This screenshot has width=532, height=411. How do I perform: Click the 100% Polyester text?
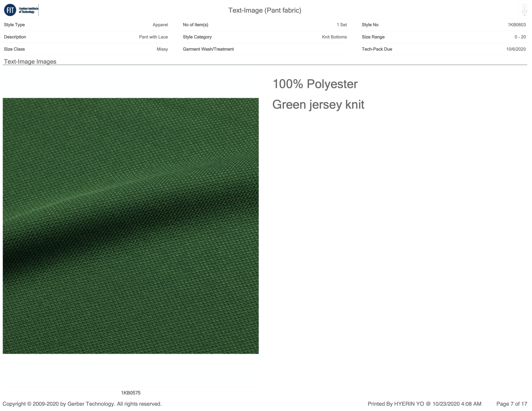(x=315, y=84)
